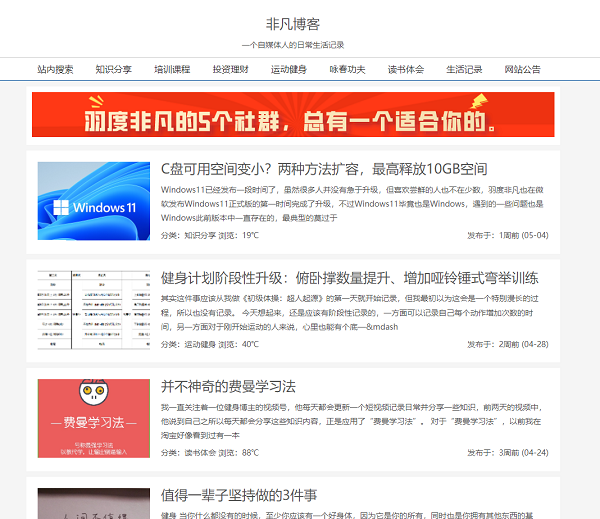
Task: Click the red 费曼学习法 thumbnail
Action: tap(94, 418)
